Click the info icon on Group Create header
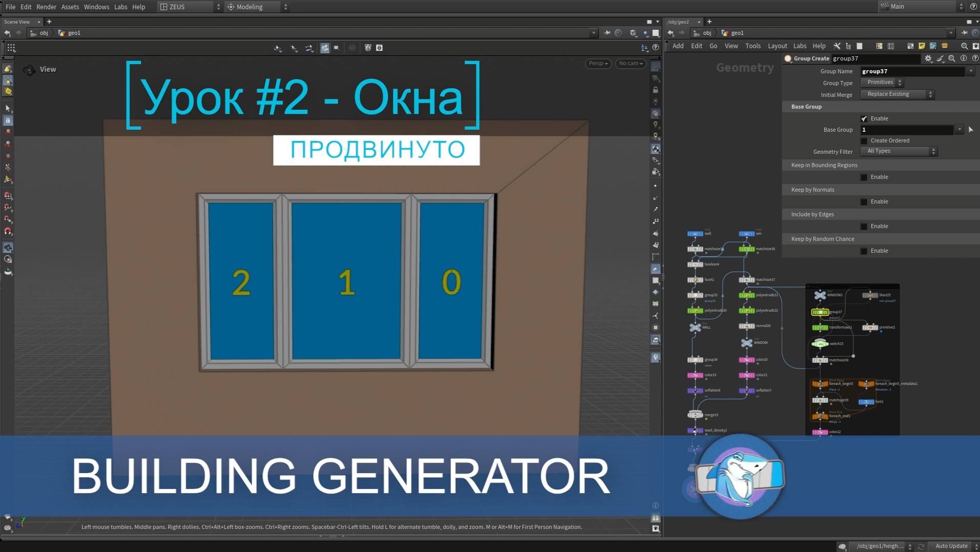Viewport: 980px width, 552px height. click(x=964, y=58)
